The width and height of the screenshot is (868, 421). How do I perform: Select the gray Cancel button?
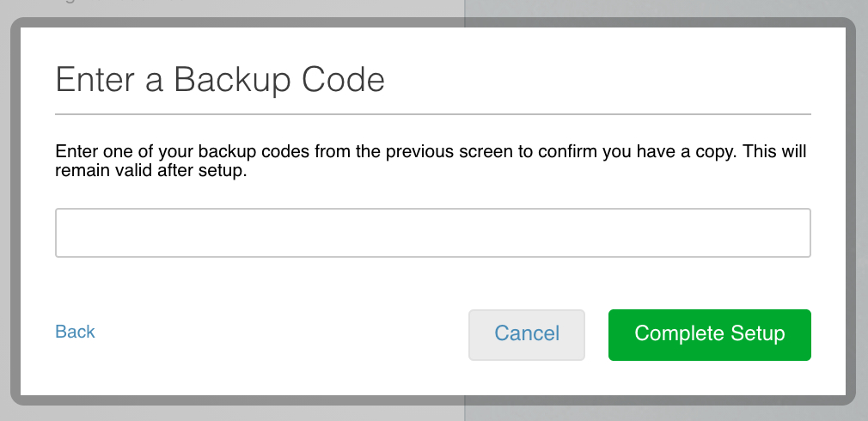pos(527,334)
